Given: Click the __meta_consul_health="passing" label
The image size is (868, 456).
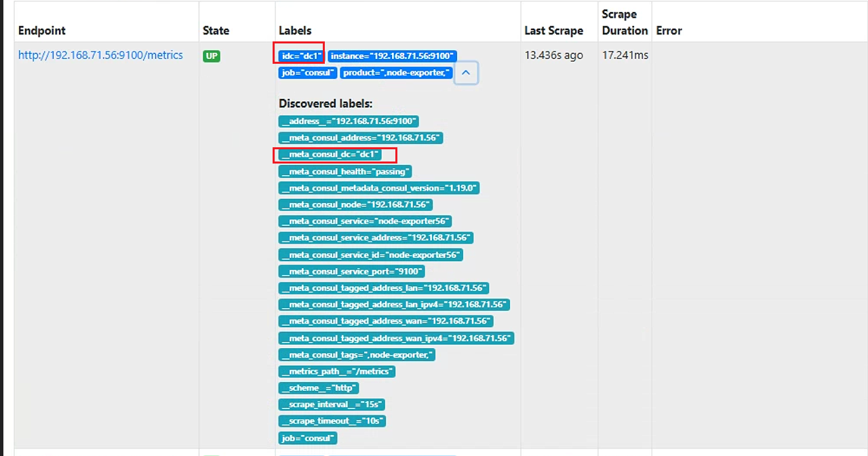Looking at the screenshot, I should tap(345, 172).
